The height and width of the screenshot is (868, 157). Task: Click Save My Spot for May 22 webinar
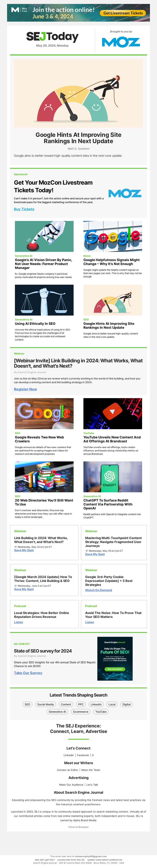point(24,550)
